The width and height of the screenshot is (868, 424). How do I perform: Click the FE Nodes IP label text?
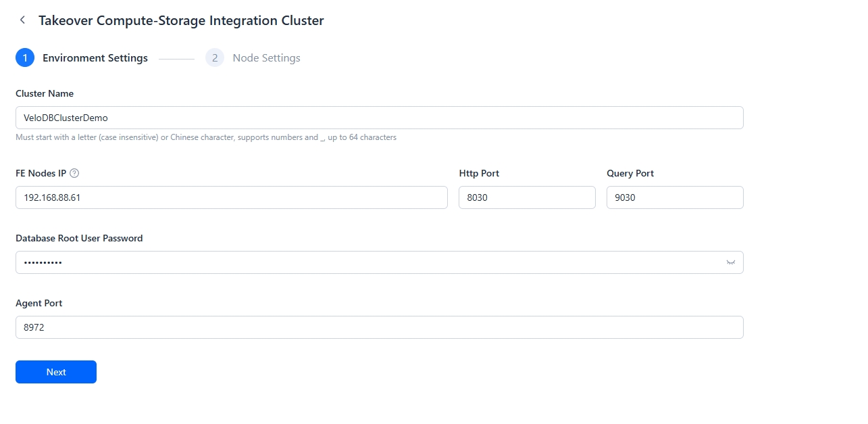pos(41,173)
